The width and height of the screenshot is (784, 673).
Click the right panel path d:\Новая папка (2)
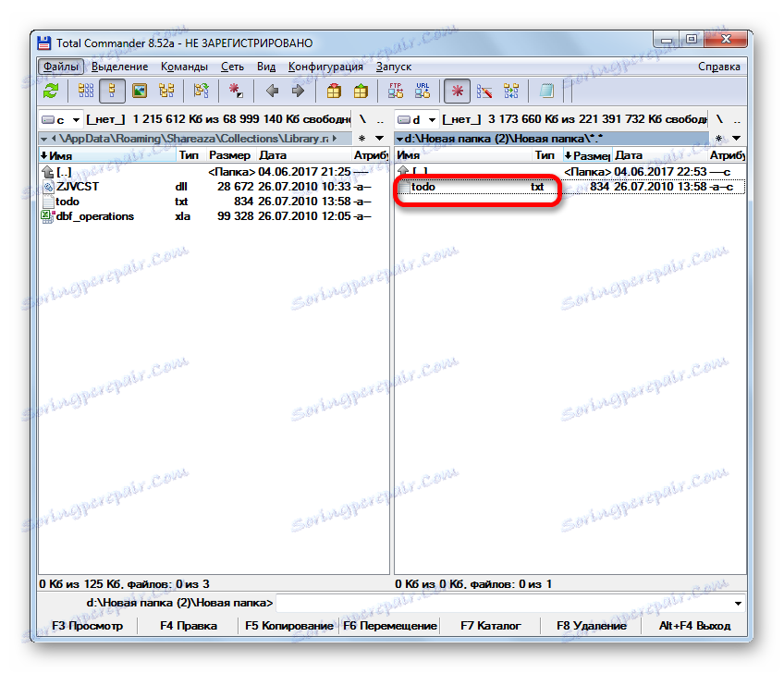point(552,139)
